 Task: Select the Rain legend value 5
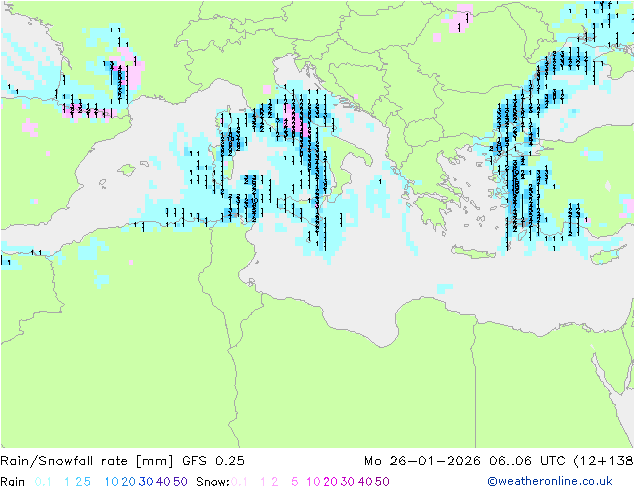[x=87, y=482]
